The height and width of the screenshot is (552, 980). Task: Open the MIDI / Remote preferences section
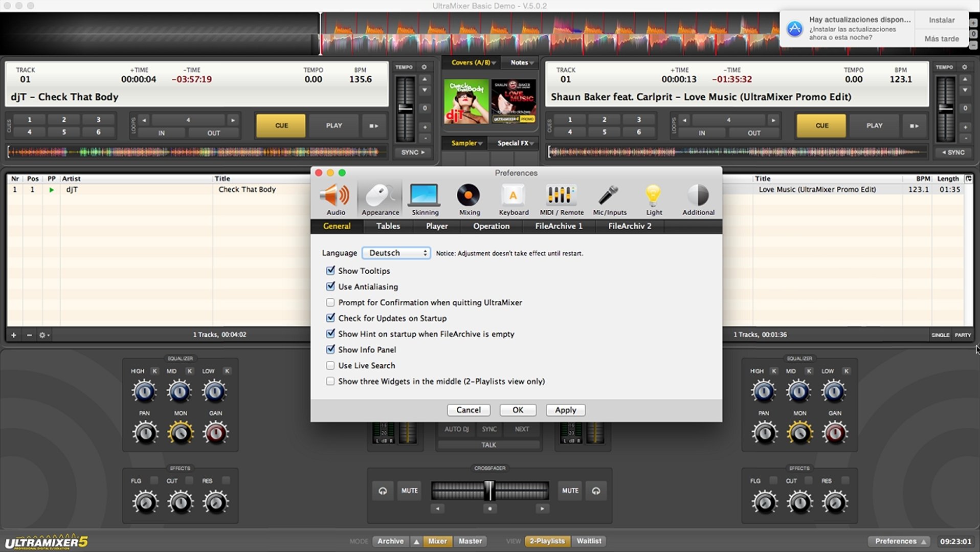(562, 200)
